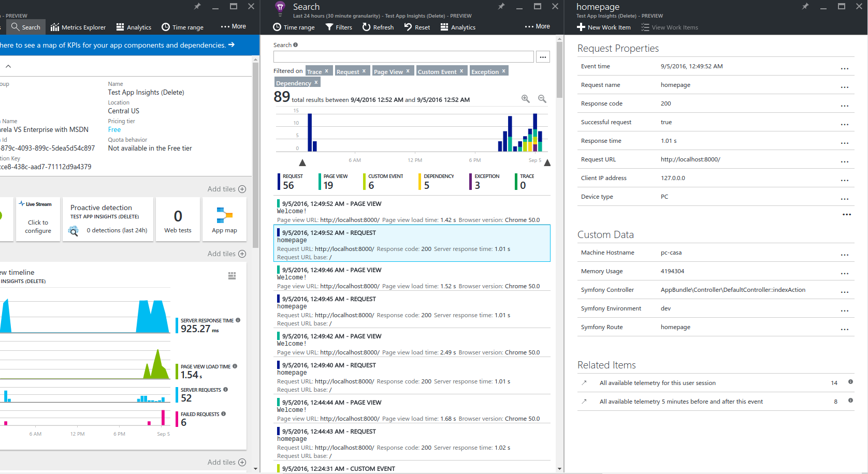The height and width of the screenshot is (474, 868).
Task: Open ellipsis menu for Response code row
Action: pyautogui.click(x=845, y=106)
